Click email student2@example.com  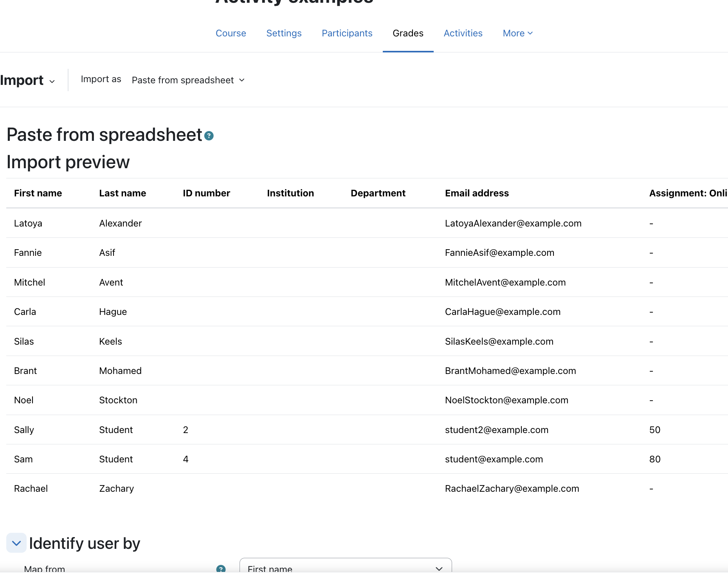(x=497, y=430)
